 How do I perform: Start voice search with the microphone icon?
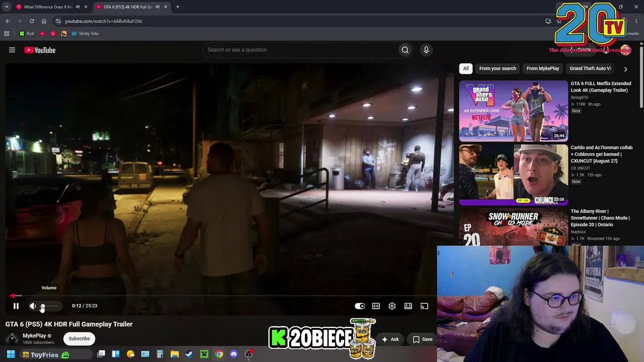pyautogui.click(x=426, y=50)
